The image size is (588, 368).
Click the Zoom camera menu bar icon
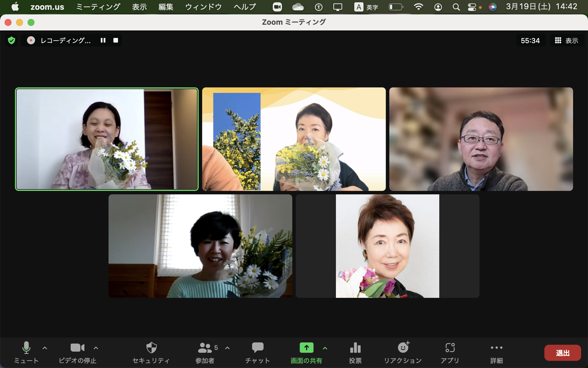click(x=277, y=7)
